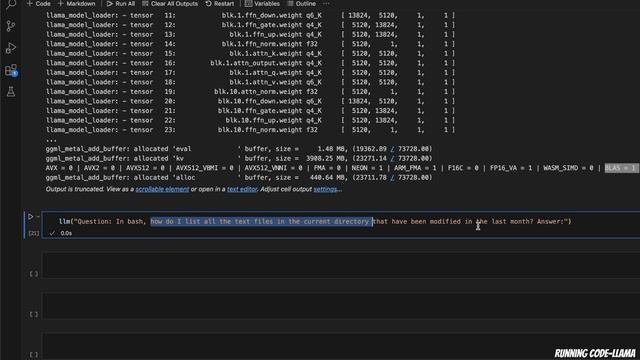Click the 'kv' buffer allocation line
The image size is (640, 360).
click(x=239, y=159)
